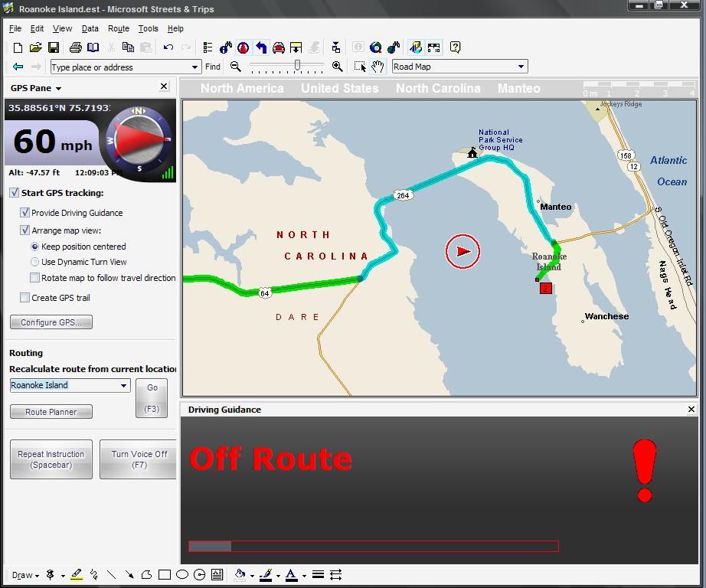Choose the selection pointer tool
The image size is (706, 588).
(360, 67)
